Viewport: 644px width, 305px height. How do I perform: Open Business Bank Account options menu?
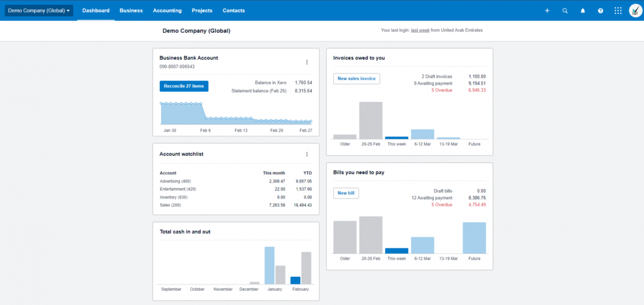[x=307, y=62]
